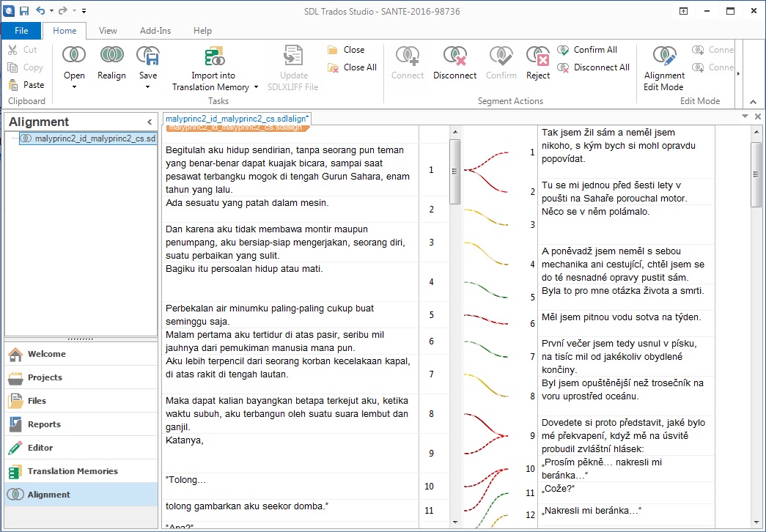Open the Files view in the sidebar

pos(81,401)
